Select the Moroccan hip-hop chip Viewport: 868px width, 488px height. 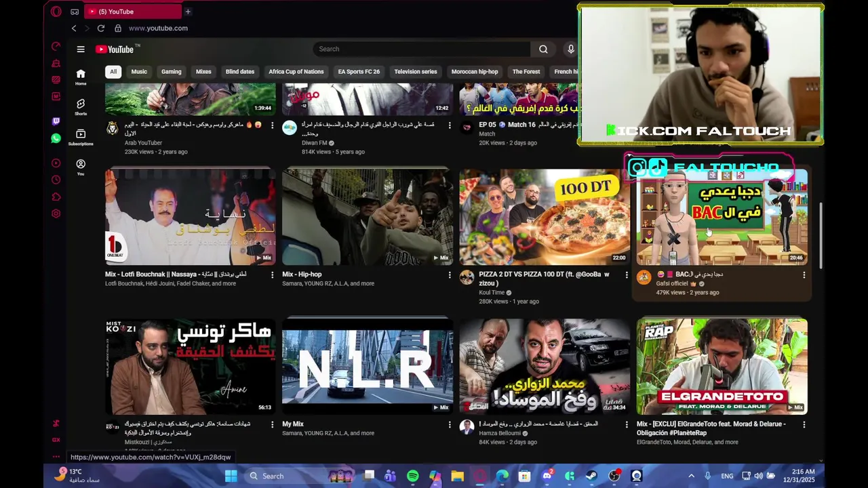[475, 72]
